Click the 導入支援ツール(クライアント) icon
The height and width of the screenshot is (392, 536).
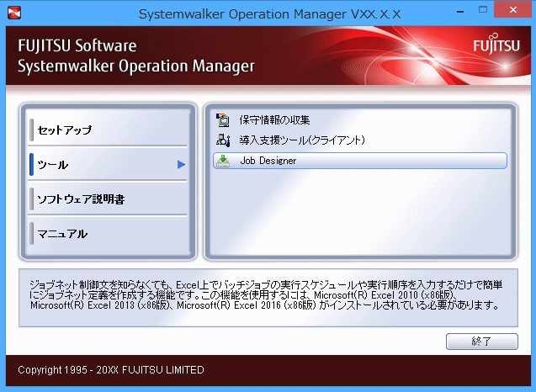tap(223, 140)
